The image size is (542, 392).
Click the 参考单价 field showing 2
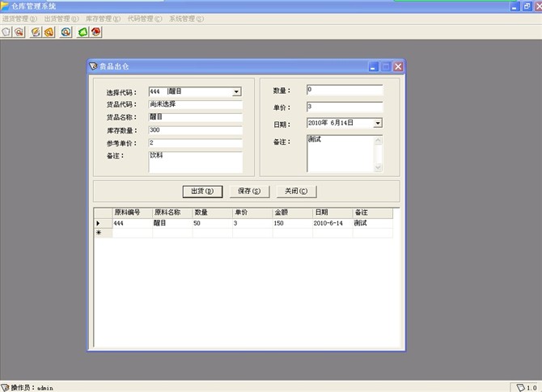coord(195,143)
